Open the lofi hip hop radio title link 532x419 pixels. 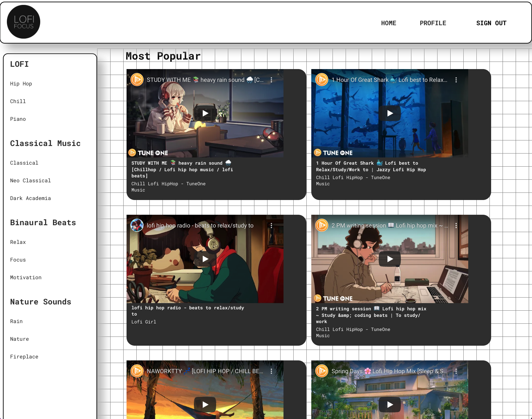pyautogui.click(x=200, y=226)
